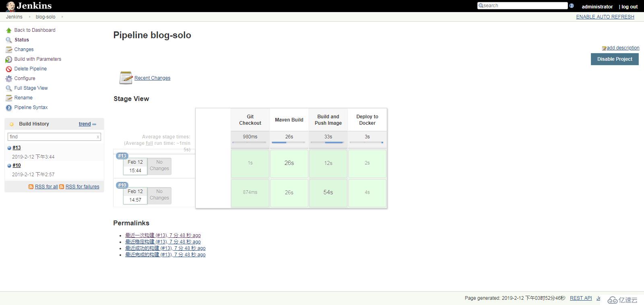
Task: Select the #13 badge in Stage View
Action: [x=122, y=156]
